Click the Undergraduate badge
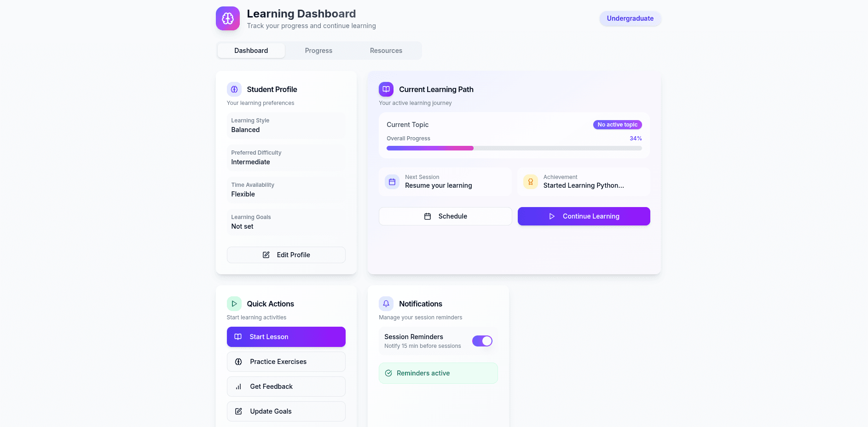The width and height of the screenshot is (868, 427). pos(630,18)
